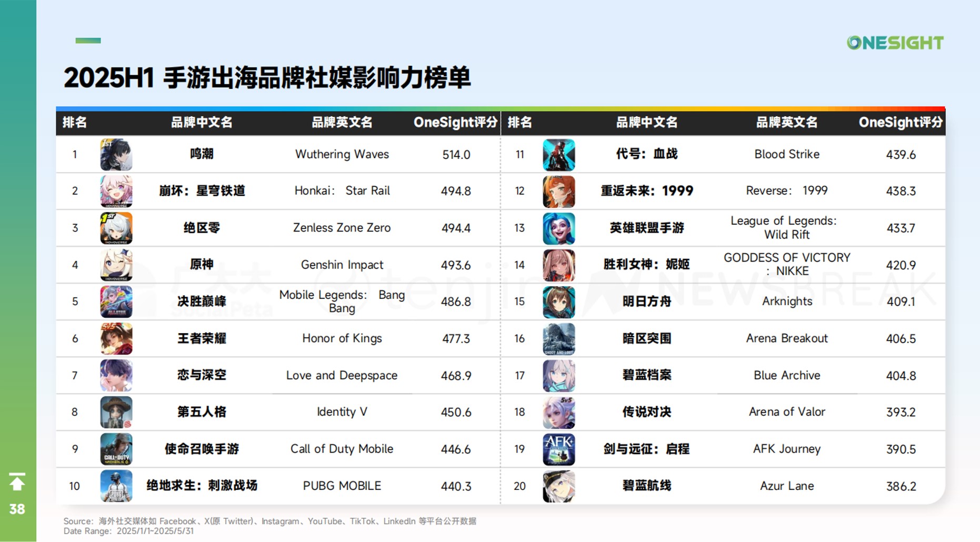Click the Identity V game icon

116,413
